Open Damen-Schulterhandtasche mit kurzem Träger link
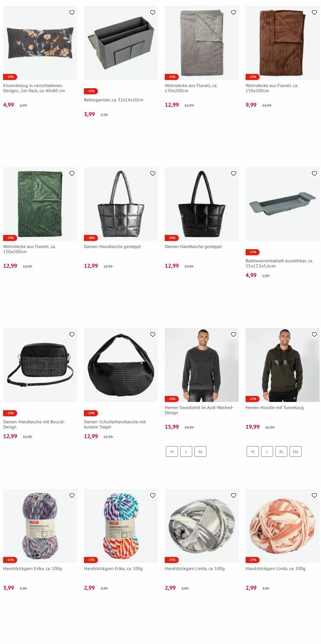321x644 pixels. coord(115,424)
